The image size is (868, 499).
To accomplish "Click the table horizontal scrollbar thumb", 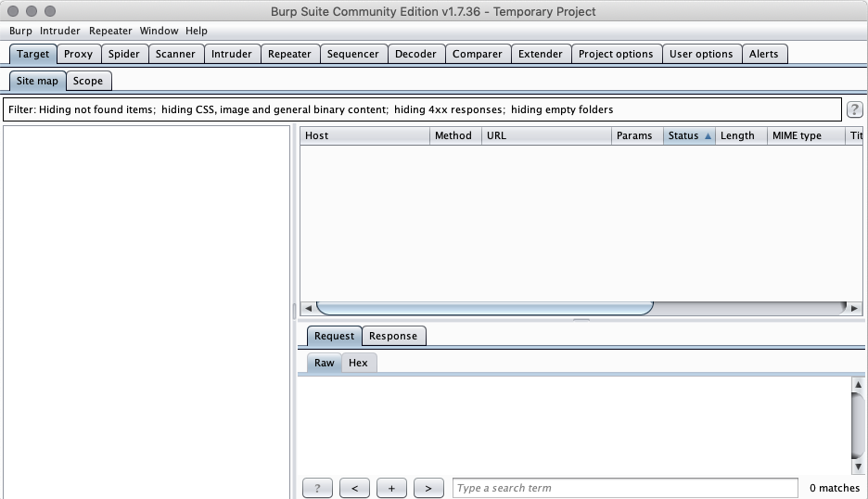I will coord(485,309).
